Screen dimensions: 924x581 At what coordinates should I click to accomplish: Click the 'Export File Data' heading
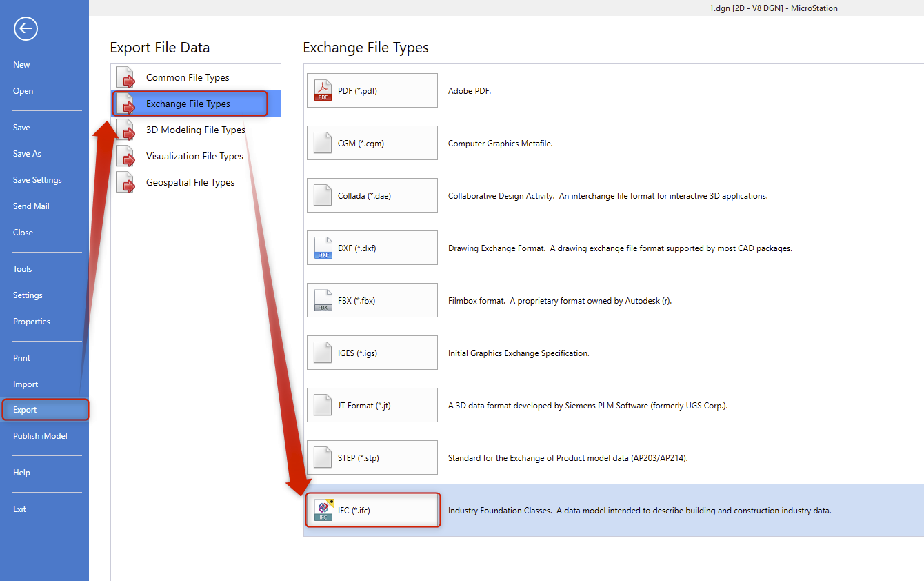[x=160, y=48]
